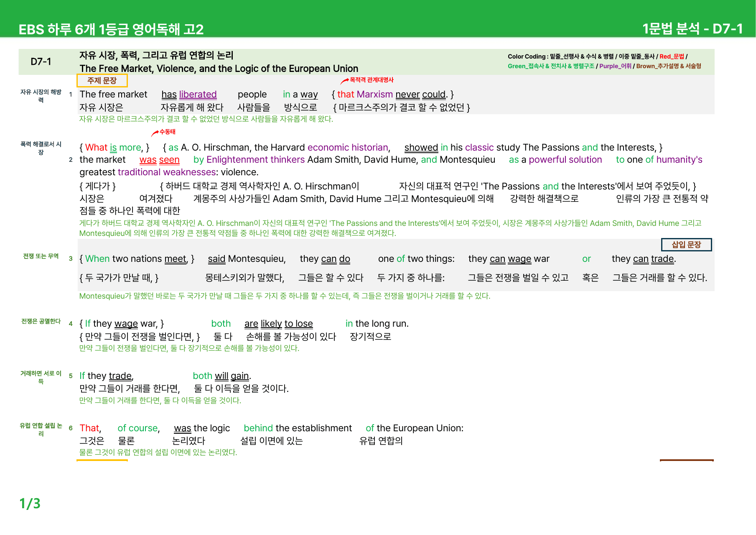
Task: Click 'that Marxism never could' clause
Action: [392, 95]
